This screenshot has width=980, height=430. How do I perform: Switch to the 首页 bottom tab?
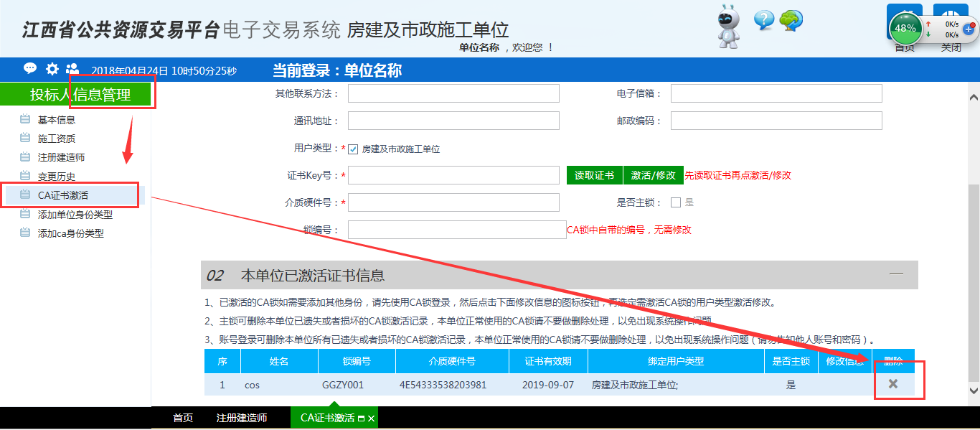click(x=183, y=418)
